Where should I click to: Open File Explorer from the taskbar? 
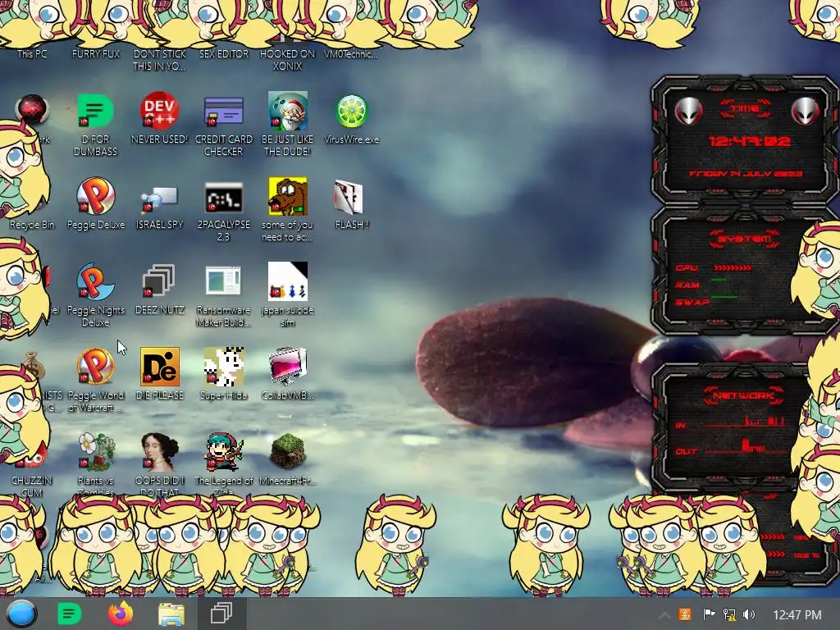[x=171, y=614]
